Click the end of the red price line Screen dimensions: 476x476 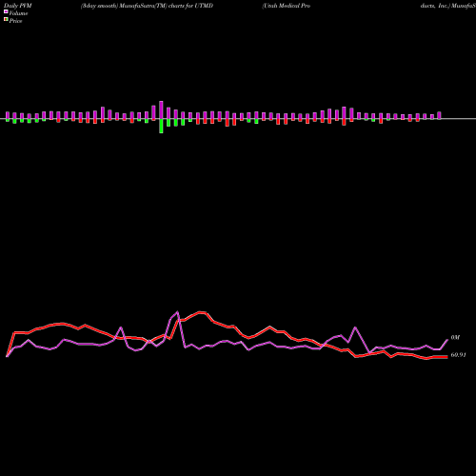pyautogui.click(x=446, y=357)
